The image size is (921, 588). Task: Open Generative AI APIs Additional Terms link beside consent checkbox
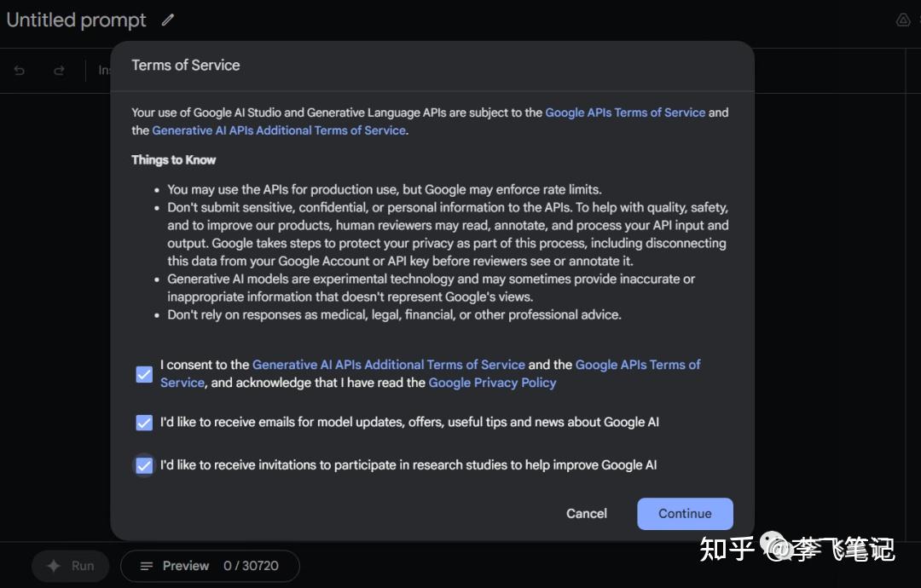coord(388,365)
